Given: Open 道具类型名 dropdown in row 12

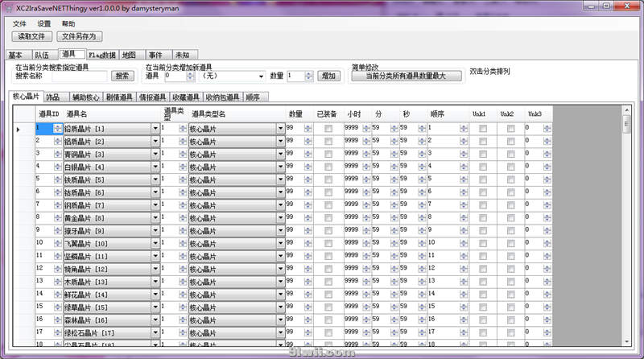Looking at the screenshot, I should pyautogui.click(x=280, y=269).
